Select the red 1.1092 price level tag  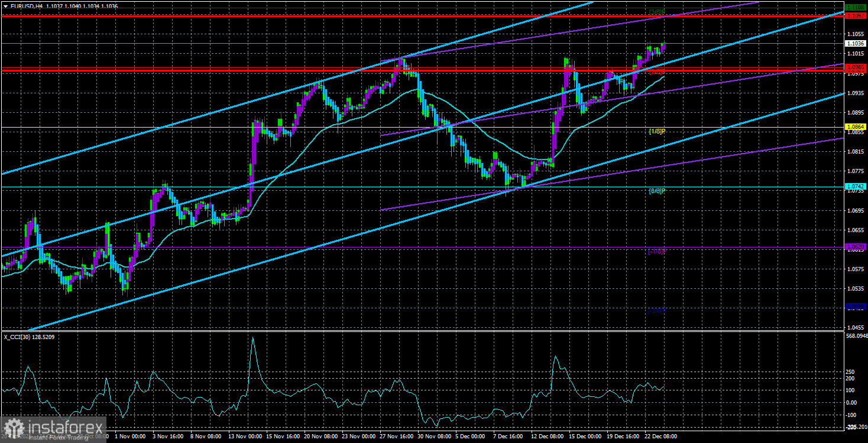[856, 17]
